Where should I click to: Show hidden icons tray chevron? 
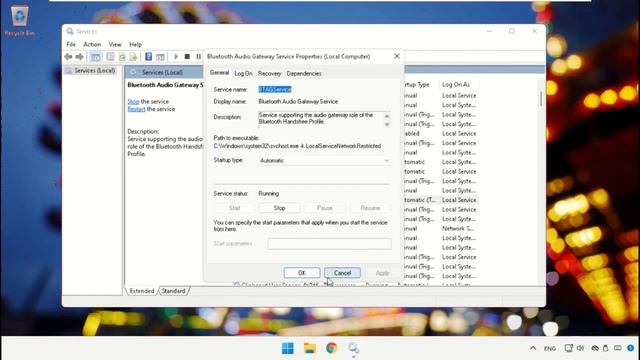tap(533, 348)
